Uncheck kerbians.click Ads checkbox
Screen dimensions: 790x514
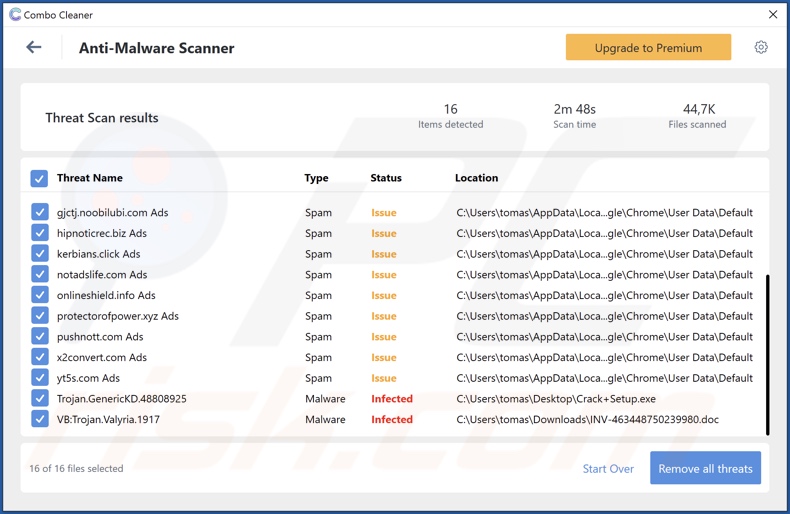pyautogui.click(x=39, y=253)
